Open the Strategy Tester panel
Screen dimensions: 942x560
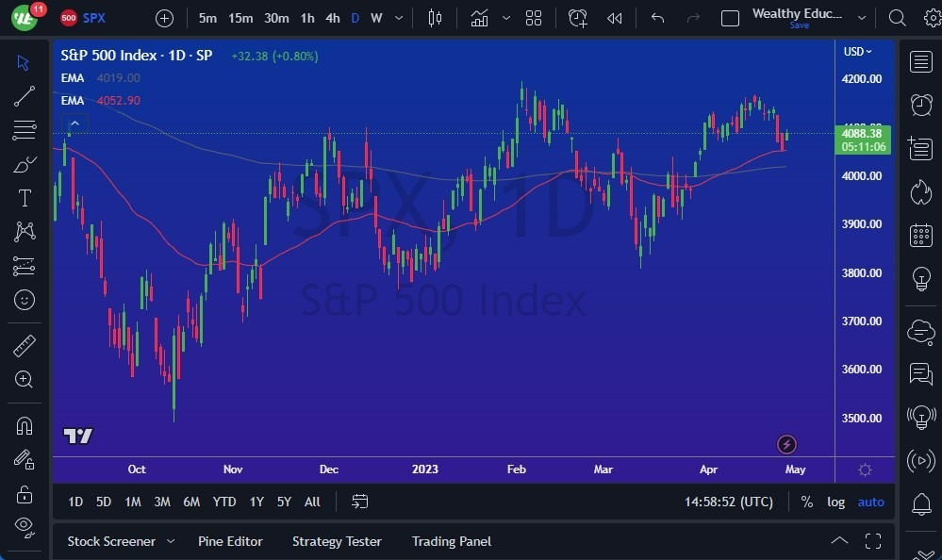(x=337, y=541)
